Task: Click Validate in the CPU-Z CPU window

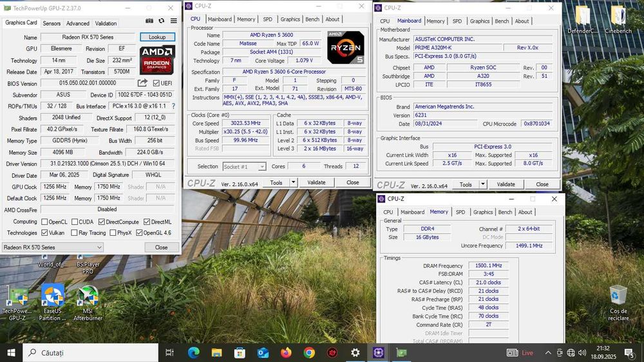Action: (316, 182)
